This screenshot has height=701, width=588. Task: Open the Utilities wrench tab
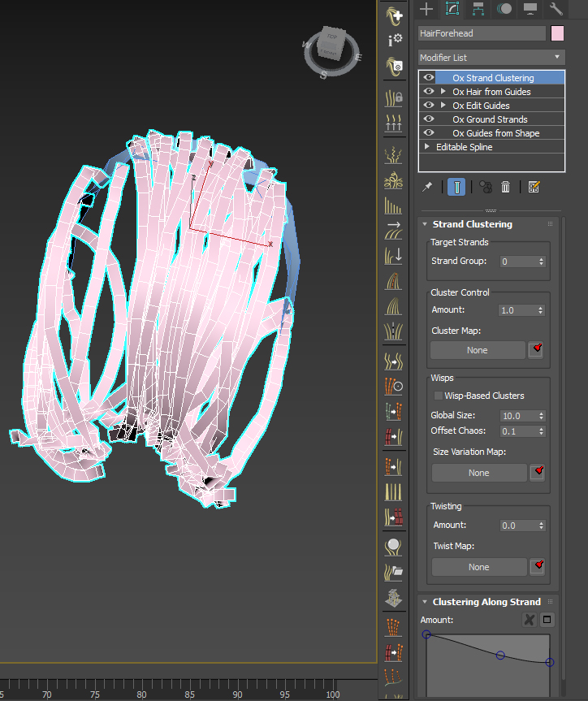click(556, 9)
